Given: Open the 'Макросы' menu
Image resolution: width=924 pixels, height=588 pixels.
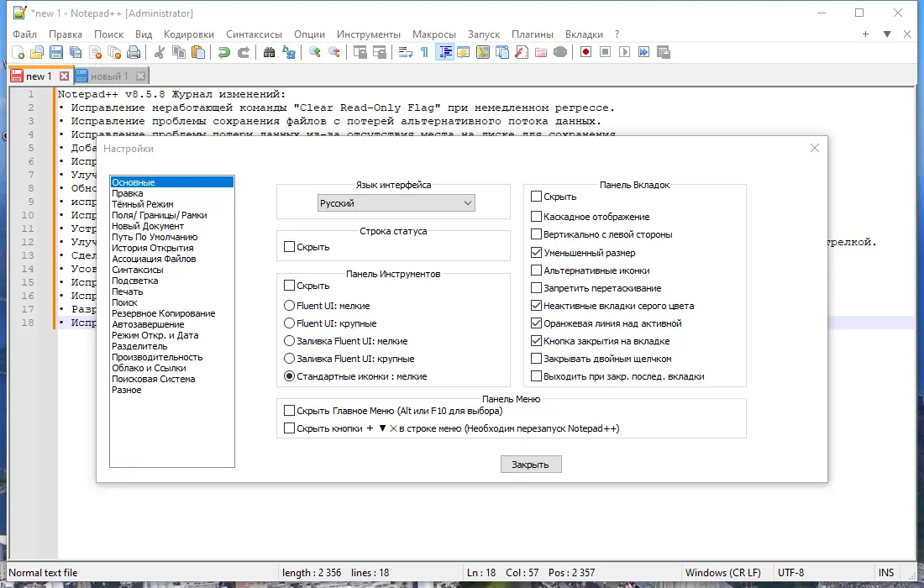Looking at the screenshot, I should coord(434,34).
